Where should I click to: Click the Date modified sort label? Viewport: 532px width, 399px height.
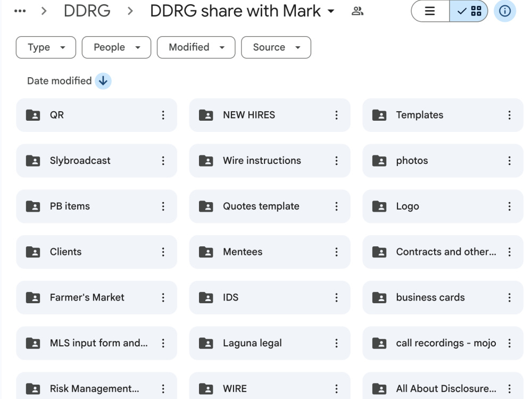coord(60,81)
